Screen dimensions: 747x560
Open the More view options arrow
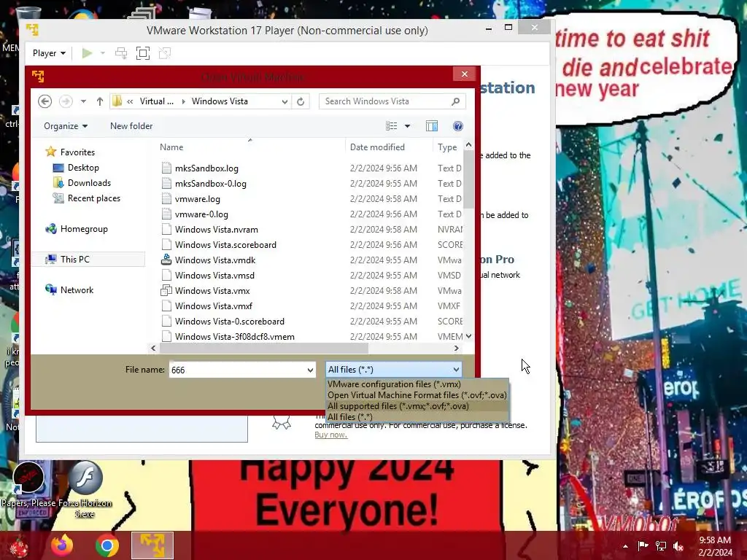point(407,126)
